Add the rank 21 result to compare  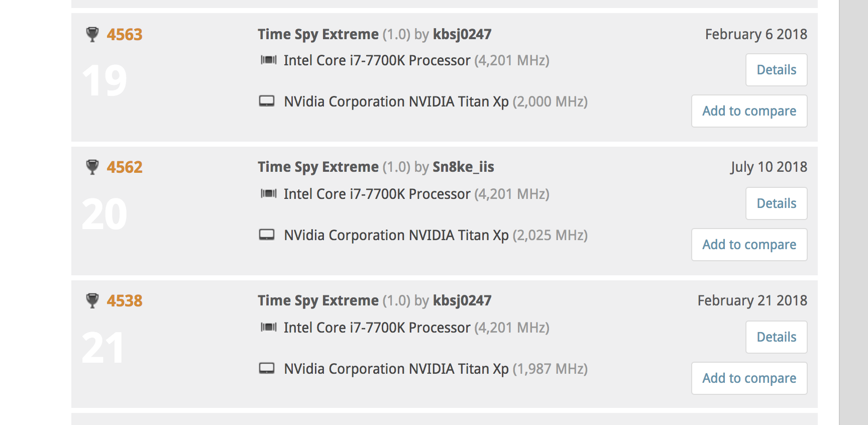pyautogui.click(x=749, y=378)
